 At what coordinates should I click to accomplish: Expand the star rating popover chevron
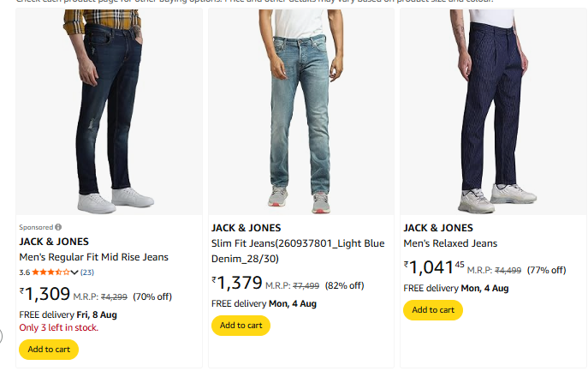tap(75, 272)
